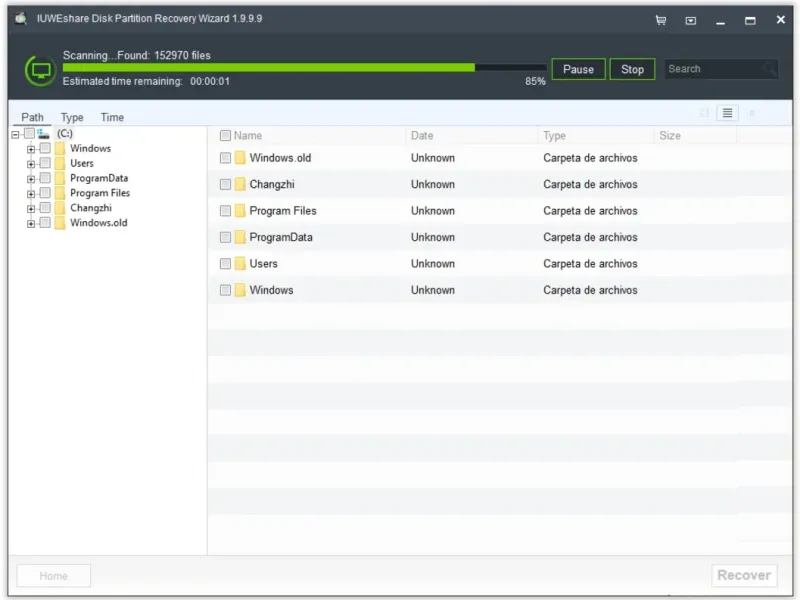The image size is (800, 600).
Task: Check the Changzhi checkbox in tree
Action: coord(45,208)
